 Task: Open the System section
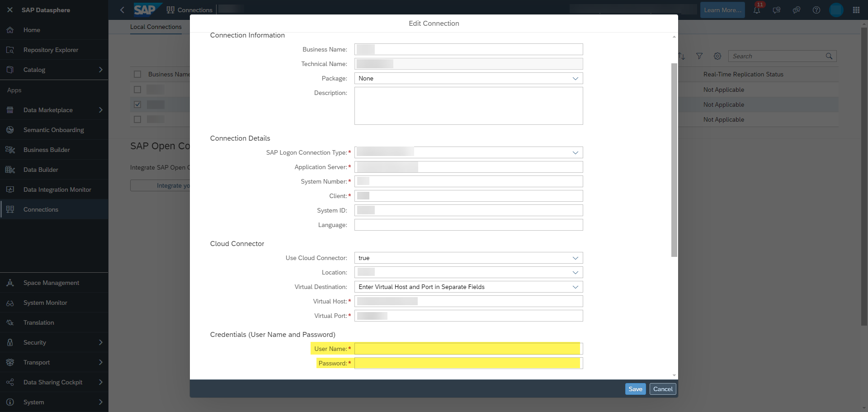coord(54,402)
